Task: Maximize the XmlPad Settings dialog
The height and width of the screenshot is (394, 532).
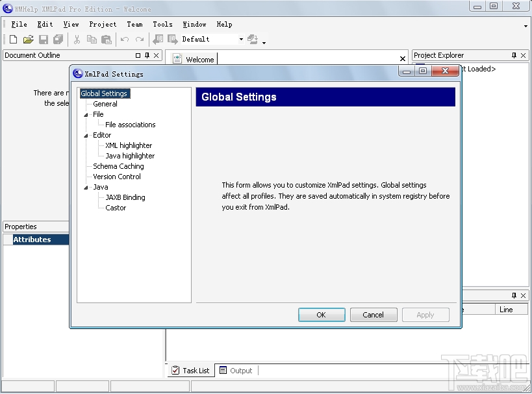Action: (x=423, y=71)
